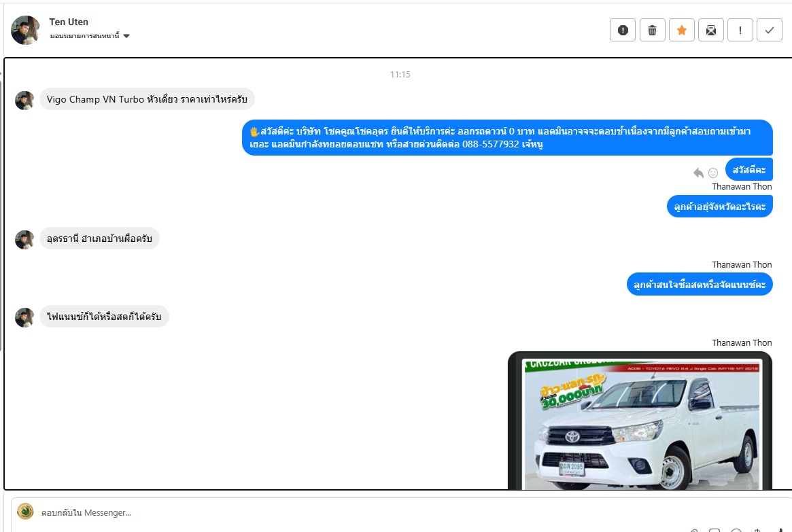
Task: Click the sender avatar beside อุดรธานี message
Action: [x=24, y=240]
